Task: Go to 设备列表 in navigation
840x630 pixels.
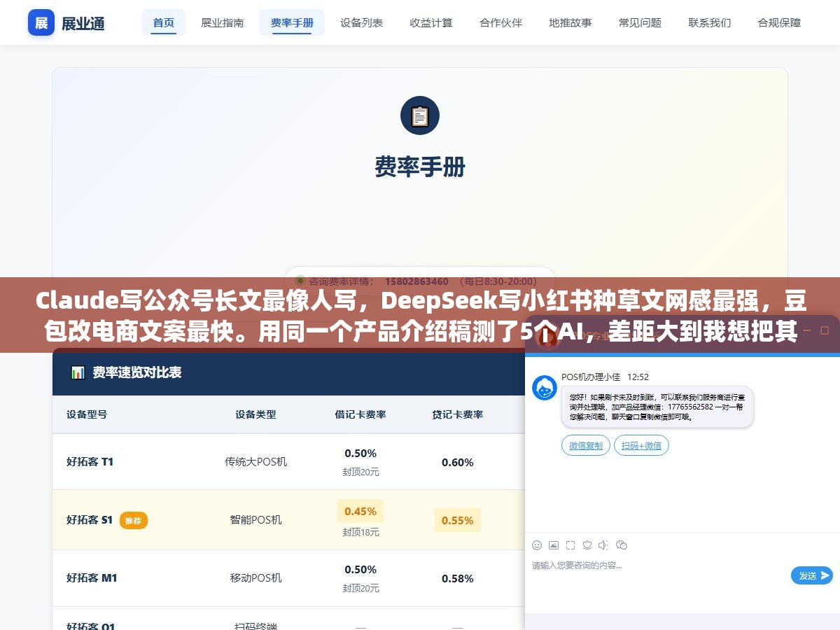Action: 361,22
